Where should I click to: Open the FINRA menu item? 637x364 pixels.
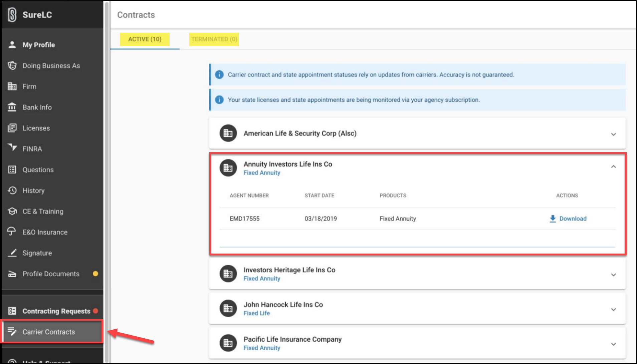(x=52, y=149)
